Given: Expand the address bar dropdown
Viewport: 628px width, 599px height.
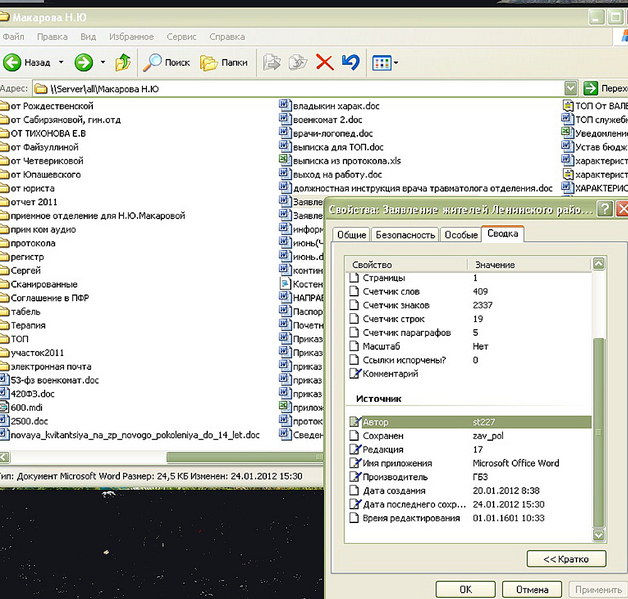Looking at the screenshot, I should click(x=571, y=88).
